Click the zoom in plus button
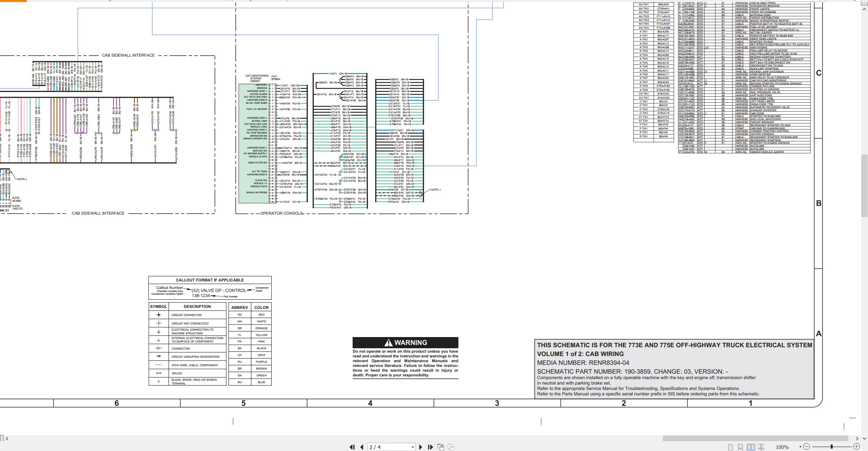868x451 pixels. (856, 447)
